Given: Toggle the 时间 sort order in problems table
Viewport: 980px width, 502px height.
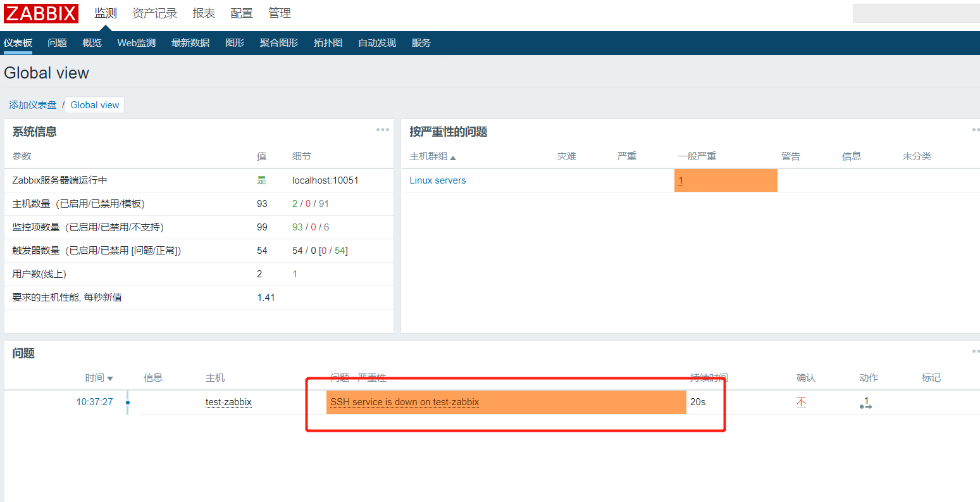Looking at the screenshot, I should point(94,377).
